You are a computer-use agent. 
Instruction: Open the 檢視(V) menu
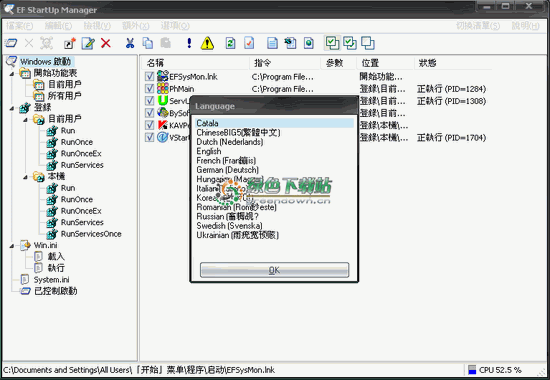tap(97, 26)
